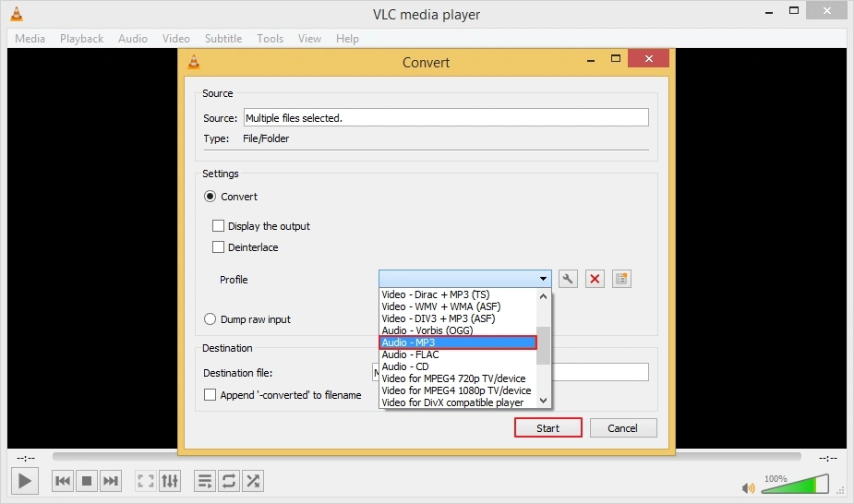Open the Video menu

tap(176, 39)
